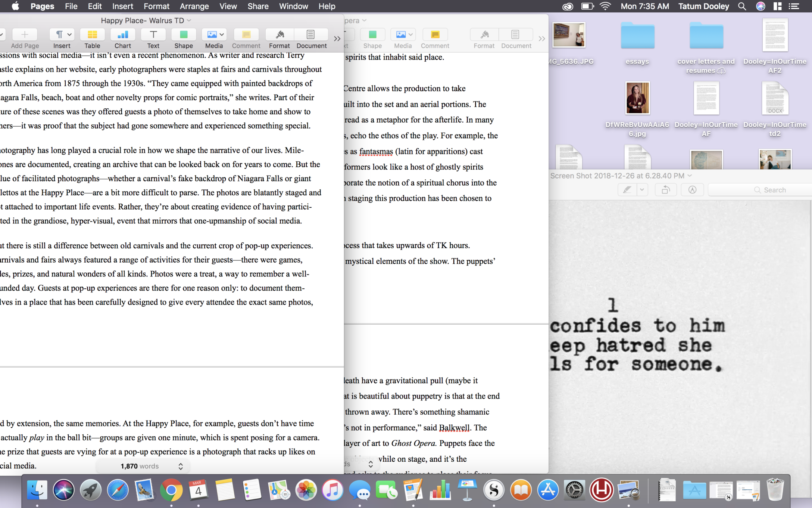Viewport: 812px width, 508px height.
Task: Insert a Table from the toolbar
Action: pos(92,35)
